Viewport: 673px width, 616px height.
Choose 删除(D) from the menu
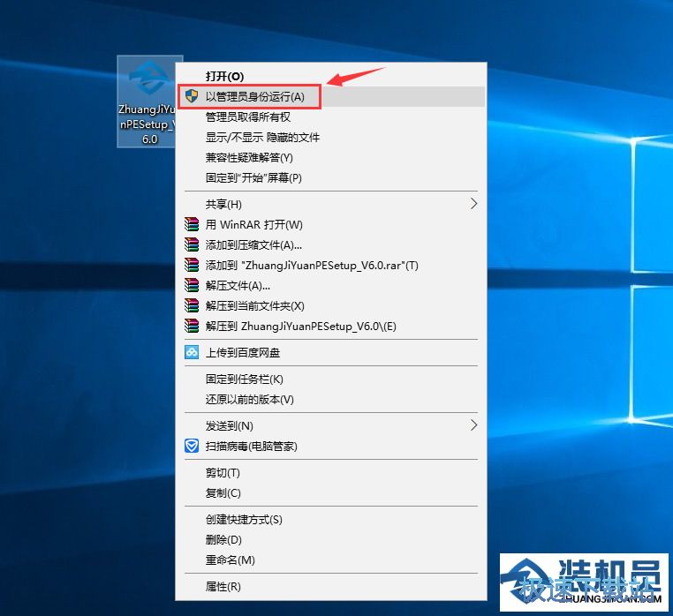[x=330, y=539]
